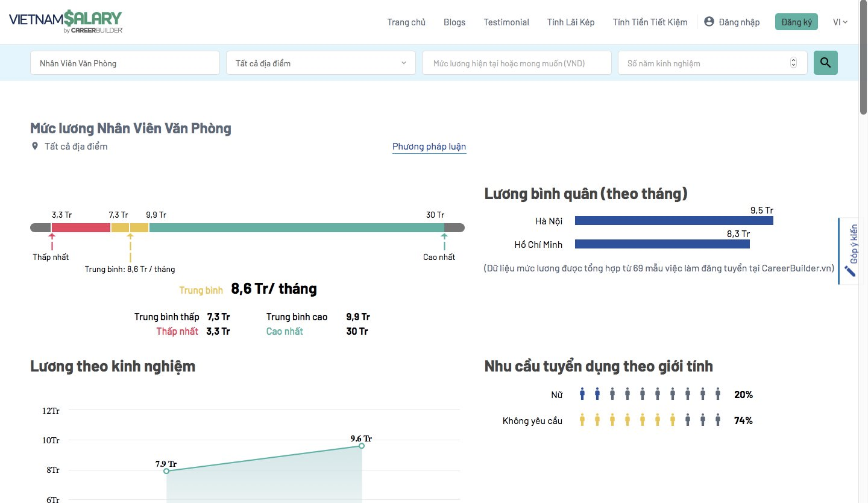Open the Phương pháp luận link

click(429, 147)
